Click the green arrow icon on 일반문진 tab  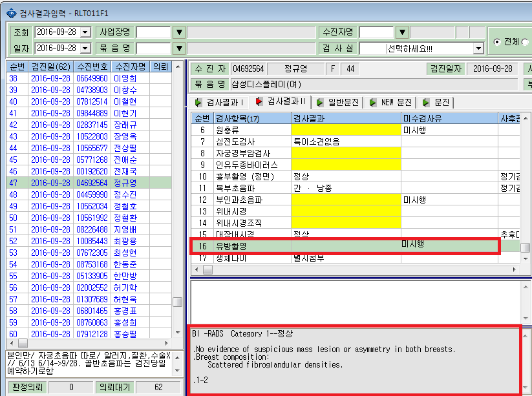click(x=319, y=102)
